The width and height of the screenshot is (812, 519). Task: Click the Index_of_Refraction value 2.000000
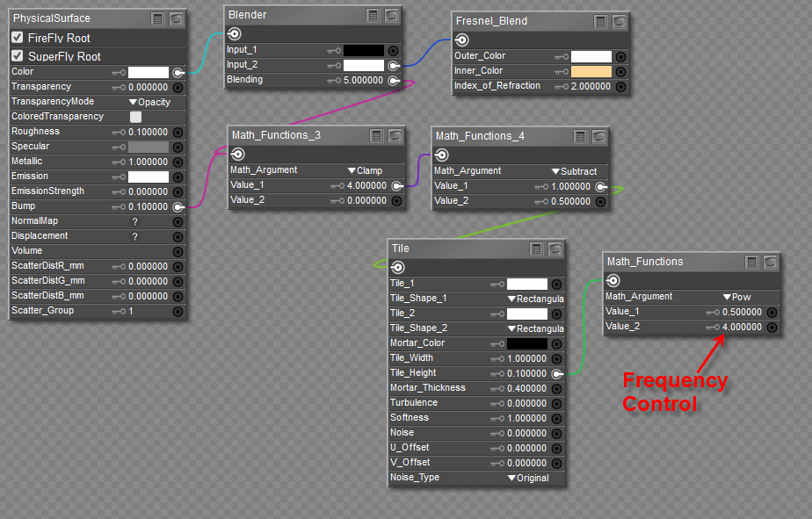(x=591, y=87)
